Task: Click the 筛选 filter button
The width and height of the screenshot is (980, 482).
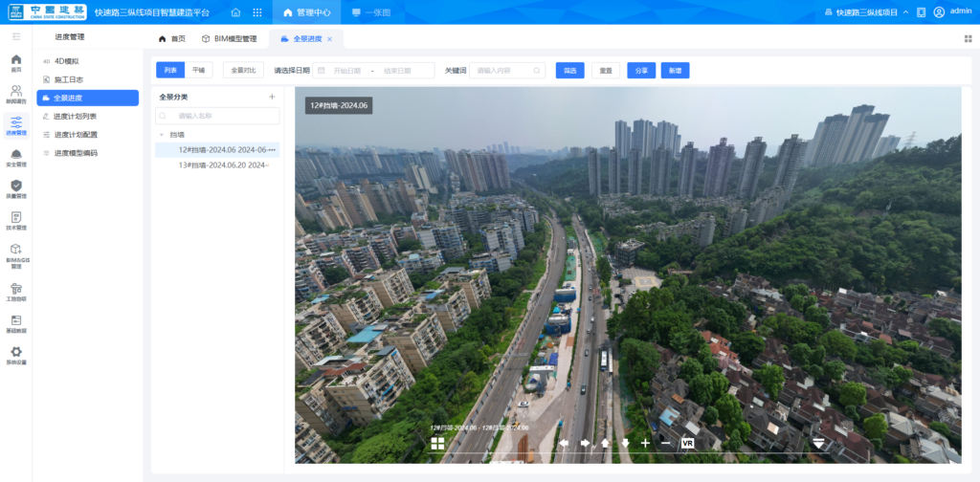Action: point(569,70)
